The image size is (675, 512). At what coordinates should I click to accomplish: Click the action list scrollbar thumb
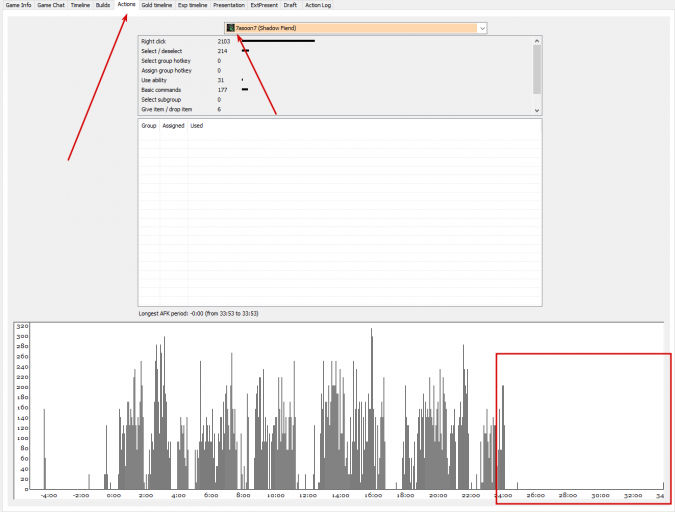click(537, 69)
